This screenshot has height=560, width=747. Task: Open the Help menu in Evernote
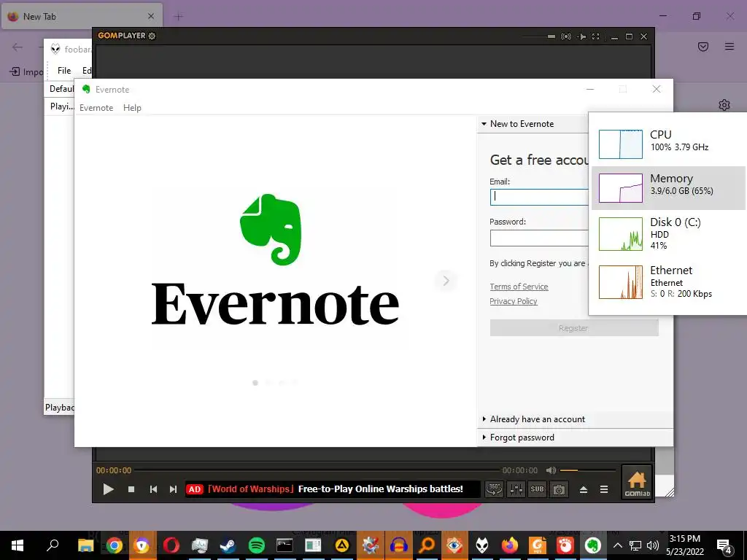[132, 108]
